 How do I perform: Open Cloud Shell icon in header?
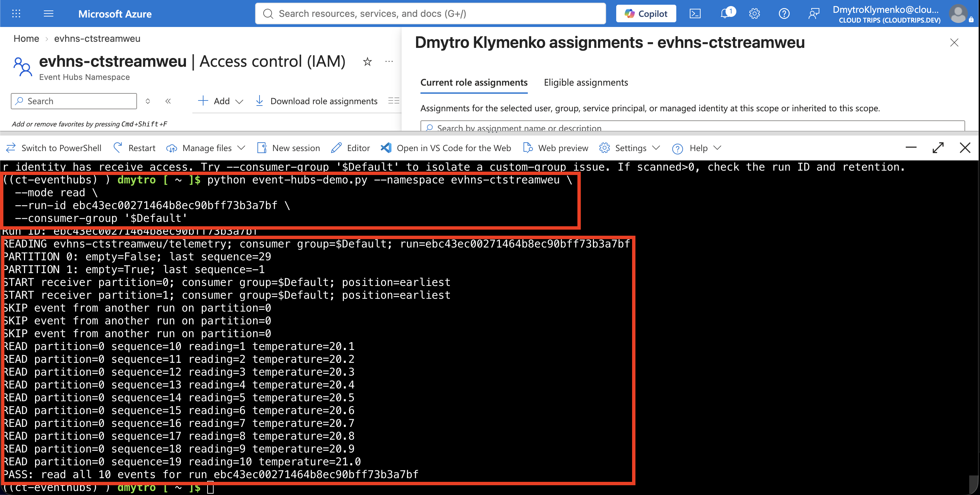click(x=695, y=14)
